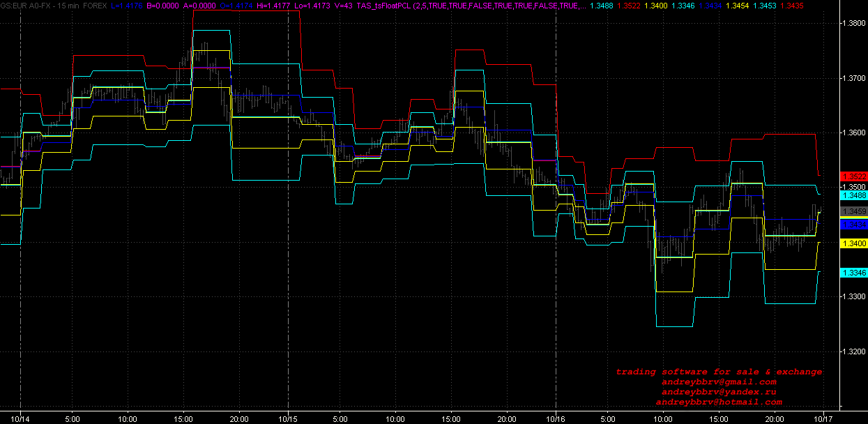Click the 'trading software for sale & exchange' text
Viewport: 868px width, 424px height.
[x=719, y=372]
